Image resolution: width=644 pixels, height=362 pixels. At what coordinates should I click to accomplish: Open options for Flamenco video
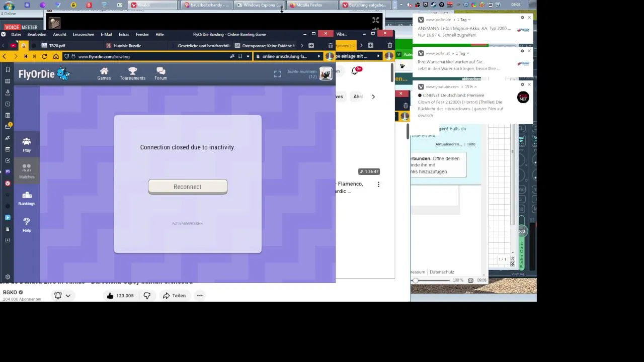(x=379, y=185)
